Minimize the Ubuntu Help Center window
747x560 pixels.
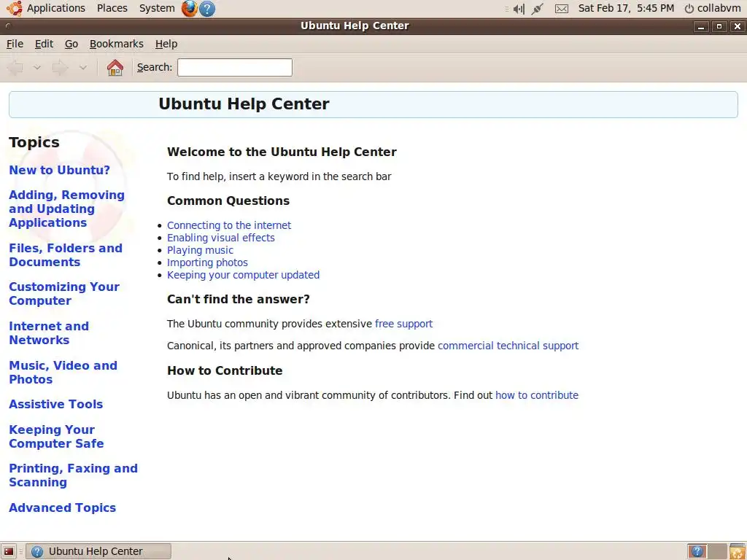tap(701, 26)
